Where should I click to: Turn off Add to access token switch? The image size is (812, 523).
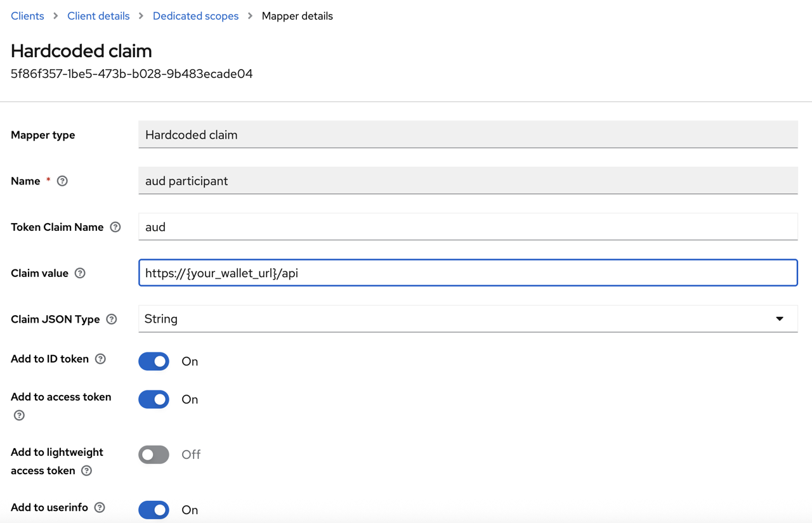[154, 399]
